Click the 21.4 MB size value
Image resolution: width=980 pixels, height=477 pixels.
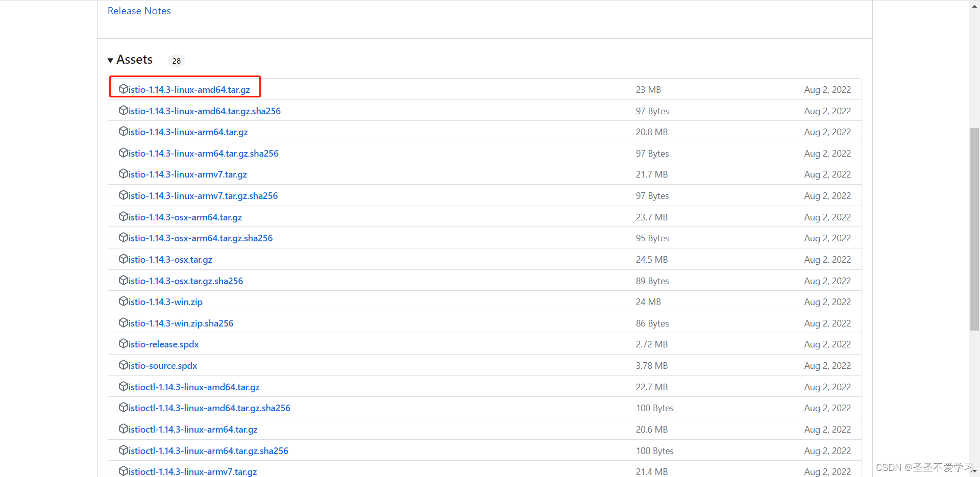click(652, 471)
